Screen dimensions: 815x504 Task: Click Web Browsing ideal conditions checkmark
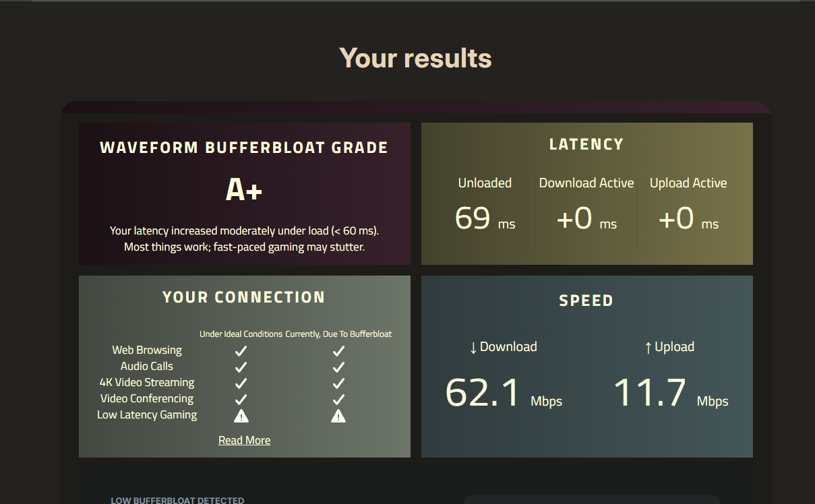coord(241,350)
